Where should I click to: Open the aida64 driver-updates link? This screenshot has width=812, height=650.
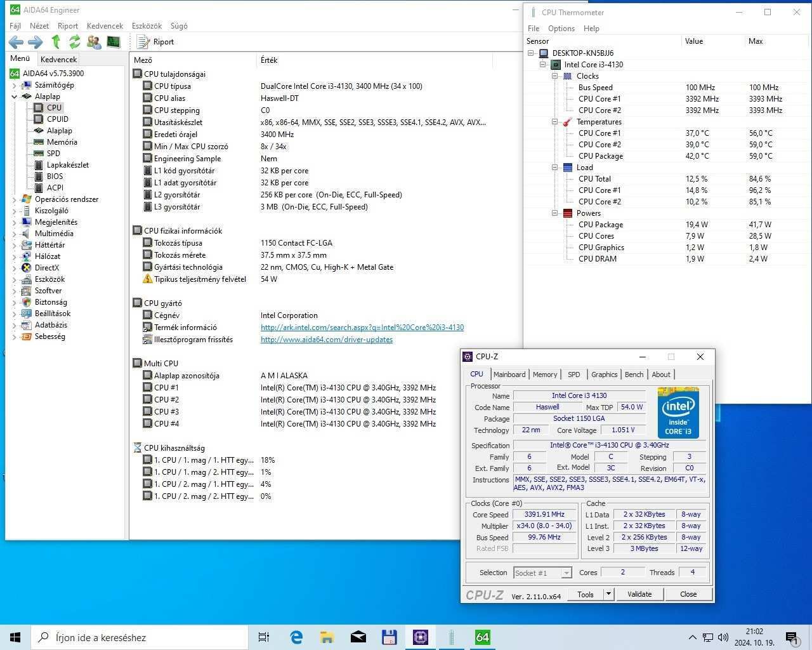pyautogui.click(x=327, y=340)
